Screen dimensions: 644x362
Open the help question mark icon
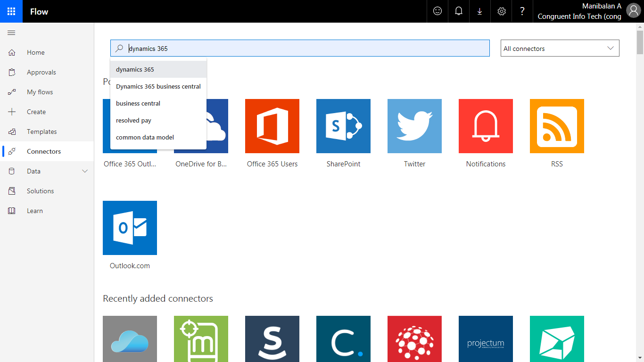522,11
